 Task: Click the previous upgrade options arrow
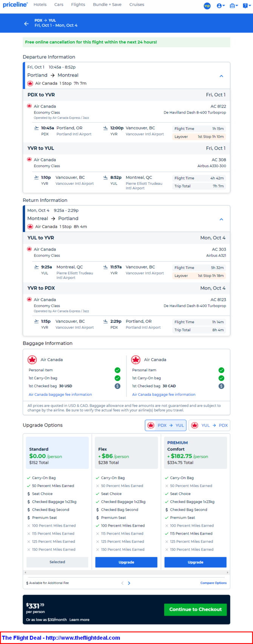click(x=122, y=583)
